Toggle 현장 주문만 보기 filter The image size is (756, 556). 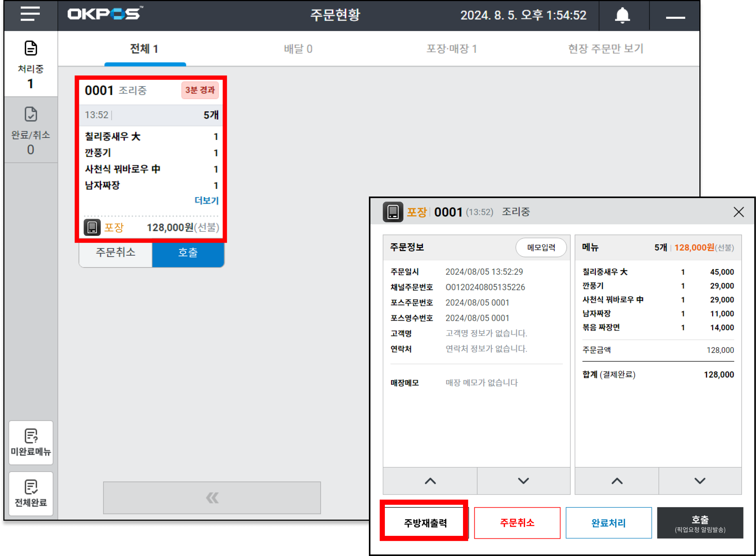(606, 49)
